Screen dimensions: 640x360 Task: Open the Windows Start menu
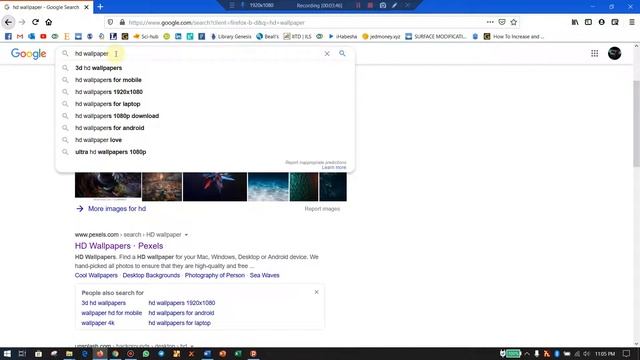pyautogui.click(x=7, y=353)
